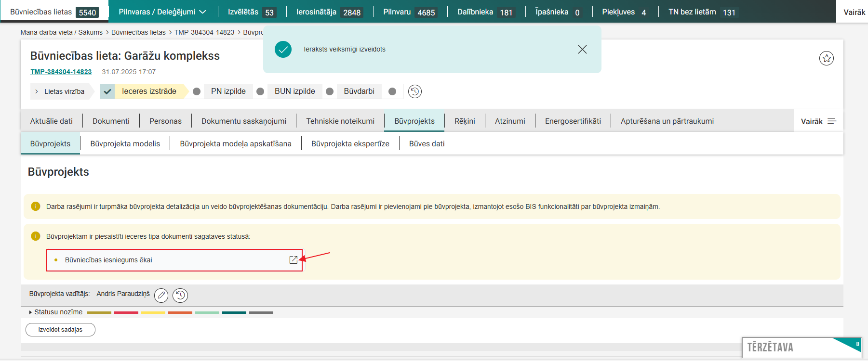This screenshot has width=868, height=361.
Task: Open the Būvprojekta ekspertīze sub-tab
Action: [350, 144]
